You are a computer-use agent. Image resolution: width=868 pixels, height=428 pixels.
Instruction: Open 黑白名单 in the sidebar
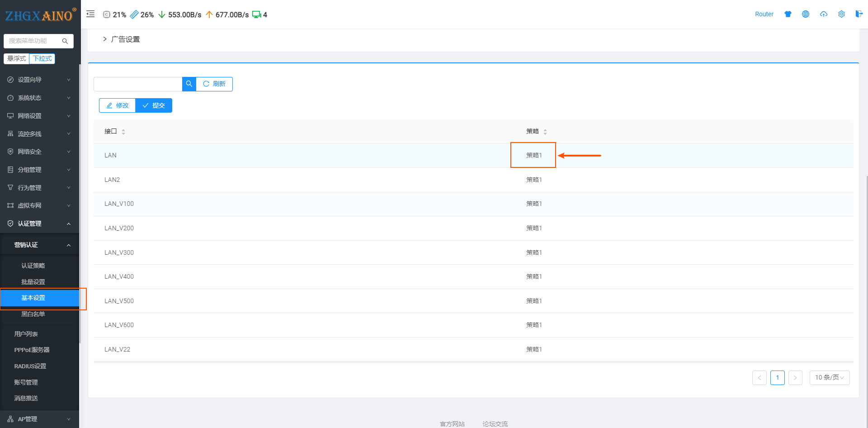[33, 314]
